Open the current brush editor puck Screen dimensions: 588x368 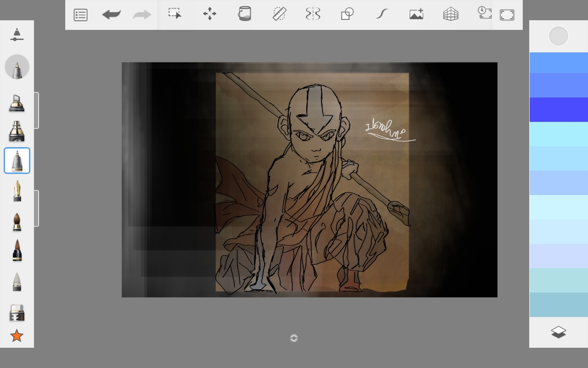[17, 67]
